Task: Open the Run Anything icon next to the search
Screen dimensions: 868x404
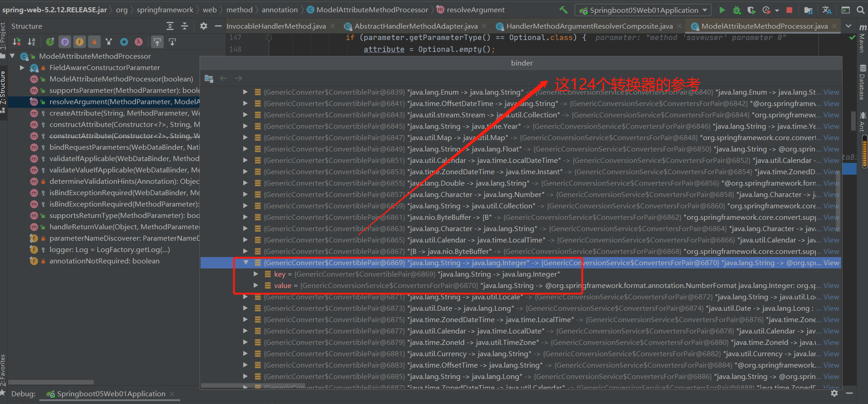Action: point(846,10)
